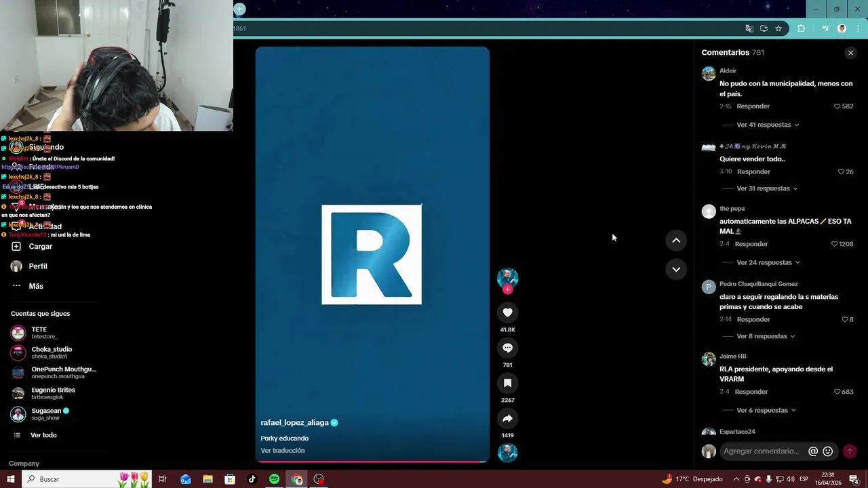
Task: Open the notification center icon
Action: pos(854,479)
